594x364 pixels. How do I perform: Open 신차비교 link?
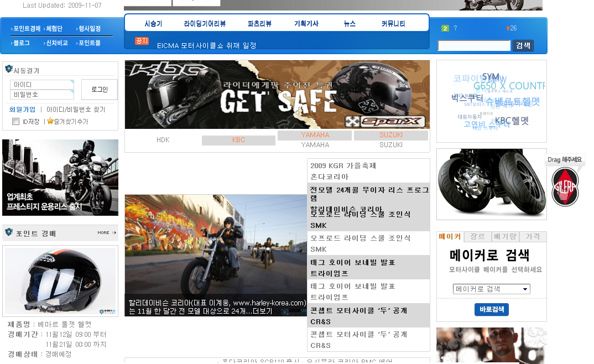pyautogui.click(x=57, y=43)
